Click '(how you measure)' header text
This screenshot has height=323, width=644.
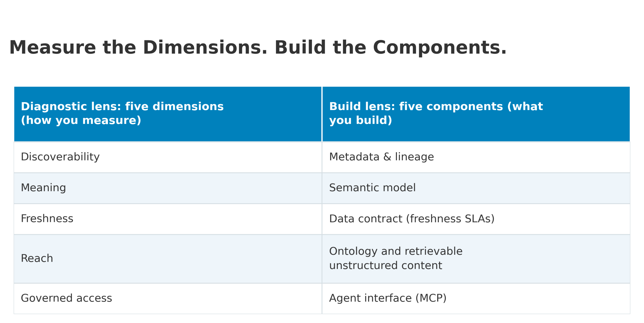tap(81, 120)
